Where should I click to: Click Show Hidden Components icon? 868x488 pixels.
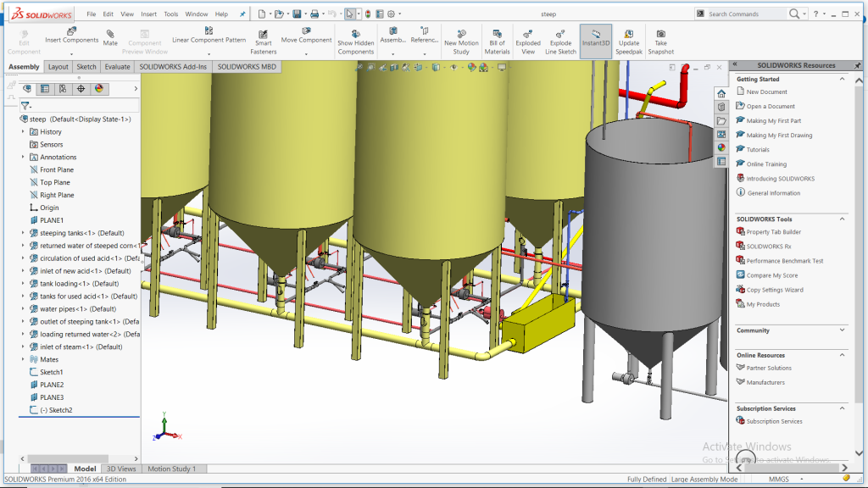pos(356,34)
